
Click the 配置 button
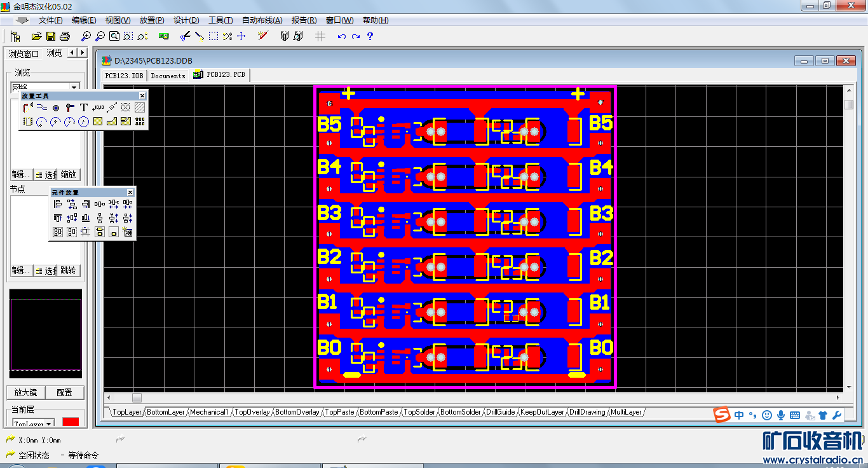coord(64,392)
